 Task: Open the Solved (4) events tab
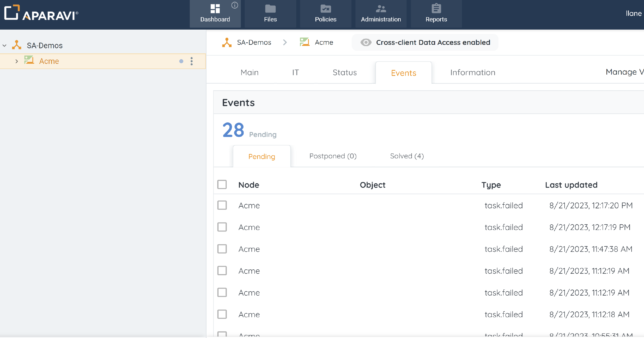tap(407, 156)
